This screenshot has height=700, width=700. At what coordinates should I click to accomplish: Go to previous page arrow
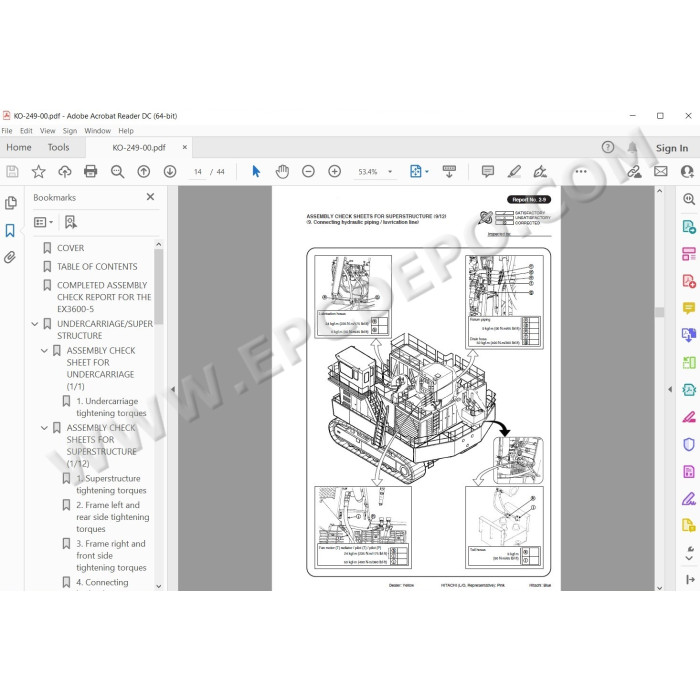(x=144, y=171)
